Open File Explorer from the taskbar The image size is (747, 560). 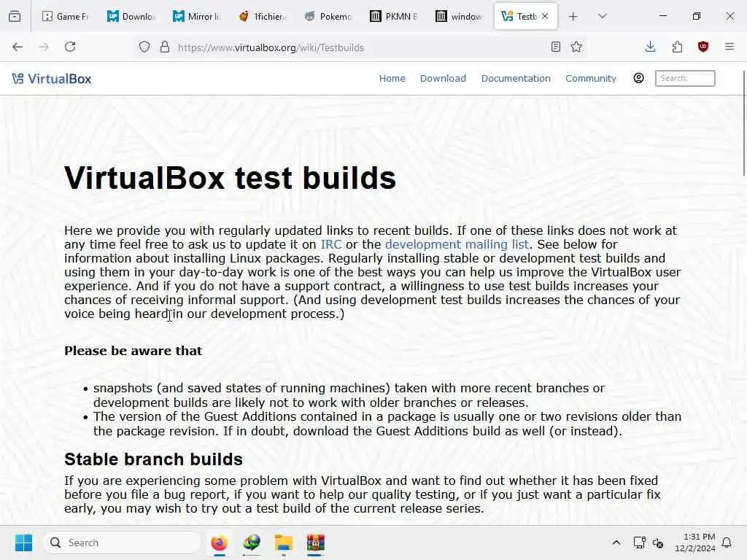[284, 542]
